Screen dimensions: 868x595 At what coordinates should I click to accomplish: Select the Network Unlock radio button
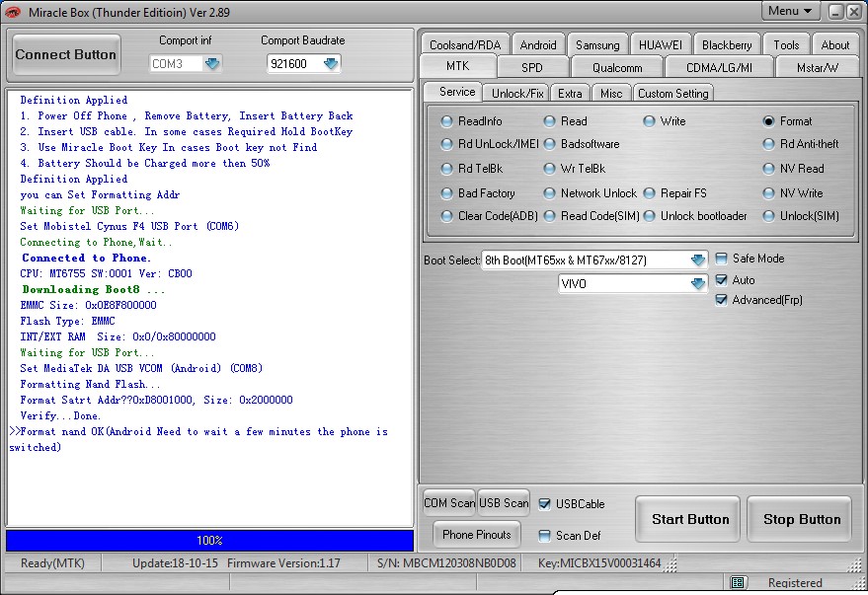(549, 193)
